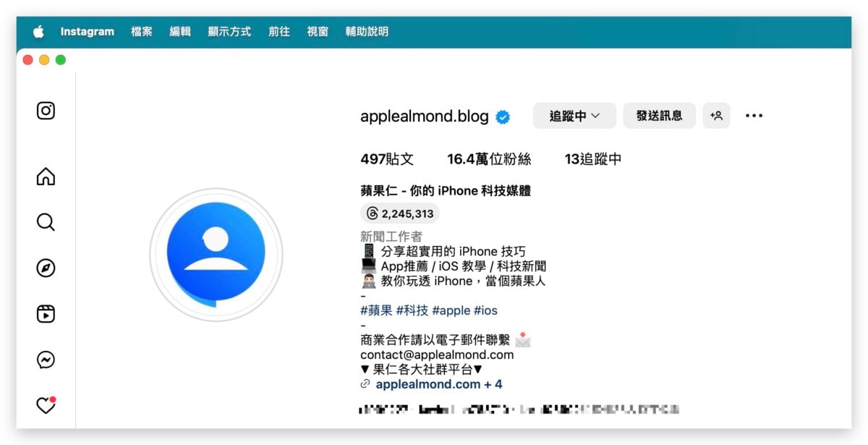
Task: Open Search from the sidebar
Action: click(x=46, y=222)
